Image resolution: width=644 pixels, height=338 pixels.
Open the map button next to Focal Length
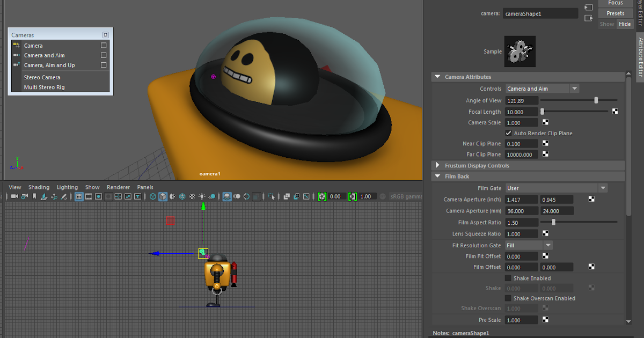615,111
